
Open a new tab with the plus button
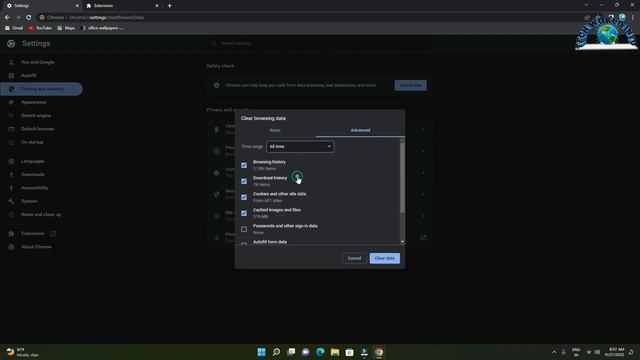(x=169, y=6)
